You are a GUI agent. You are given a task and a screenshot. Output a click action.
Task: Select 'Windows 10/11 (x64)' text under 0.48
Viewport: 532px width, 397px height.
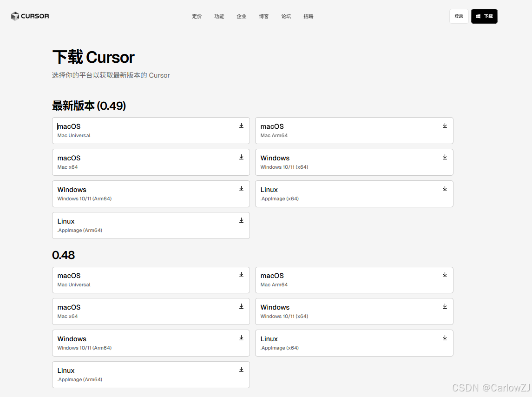coord(284,316)
